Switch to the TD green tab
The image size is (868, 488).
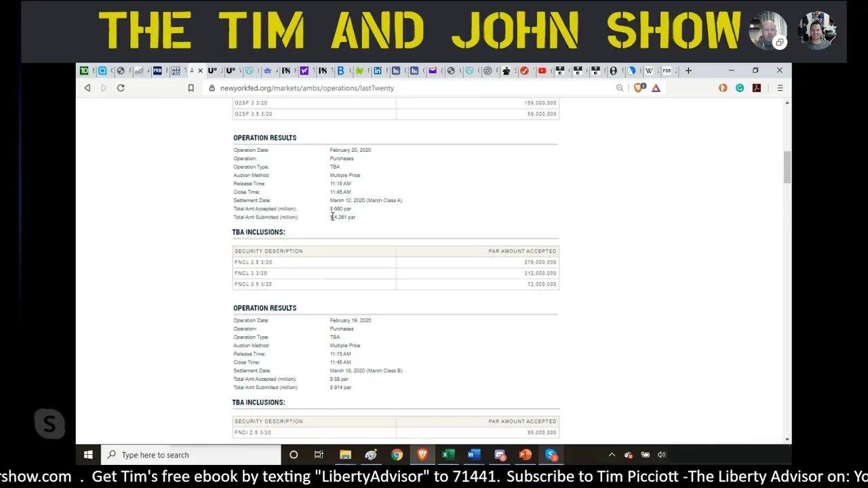click(x=84, y=70)
